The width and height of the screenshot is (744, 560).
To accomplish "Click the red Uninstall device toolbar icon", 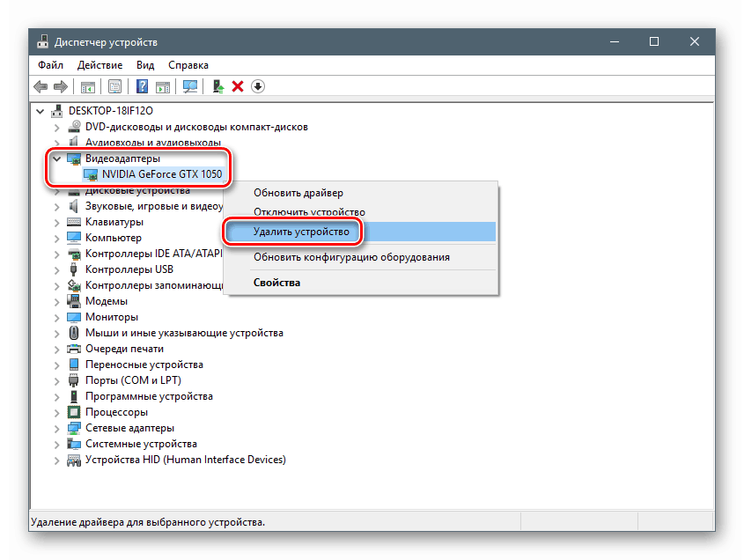I will 239,86.
